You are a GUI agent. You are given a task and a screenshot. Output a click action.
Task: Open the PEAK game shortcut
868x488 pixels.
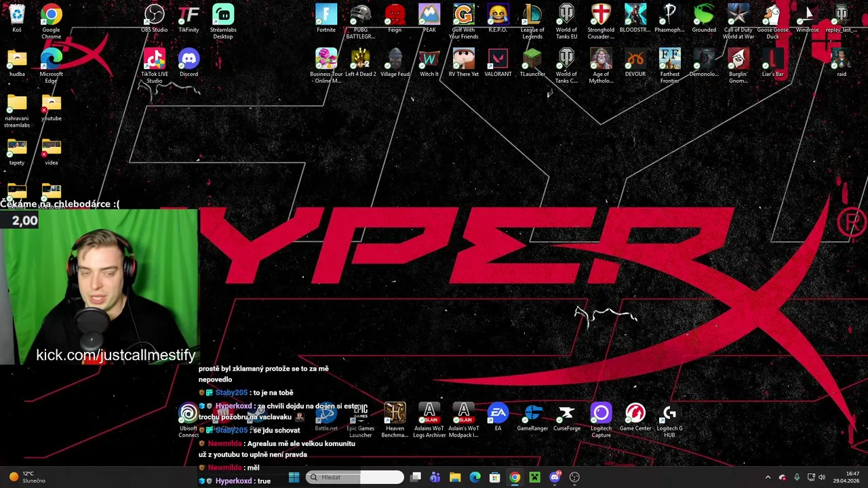[429, 19]
